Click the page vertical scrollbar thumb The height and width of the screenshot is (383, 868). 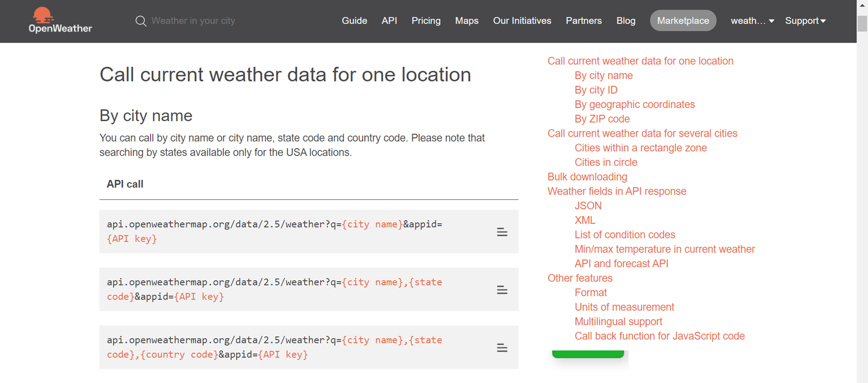(x=862, y=23)
